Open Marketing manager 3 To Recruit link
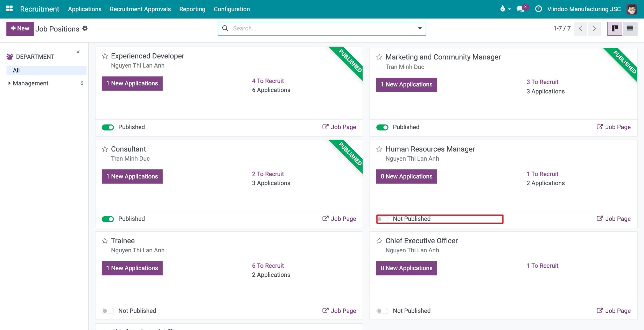Viewport: 644px width, 330px height. 542,82
